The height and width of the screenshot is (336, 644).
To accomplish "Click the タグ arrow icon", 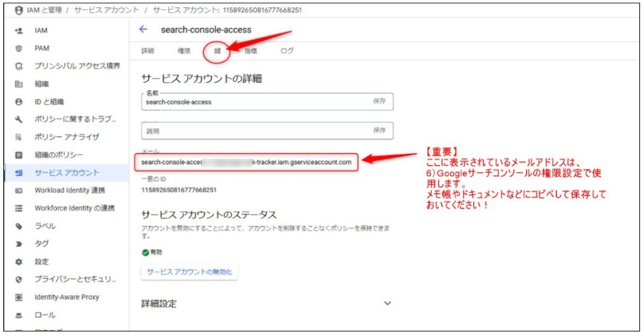I will pos(18,244).
